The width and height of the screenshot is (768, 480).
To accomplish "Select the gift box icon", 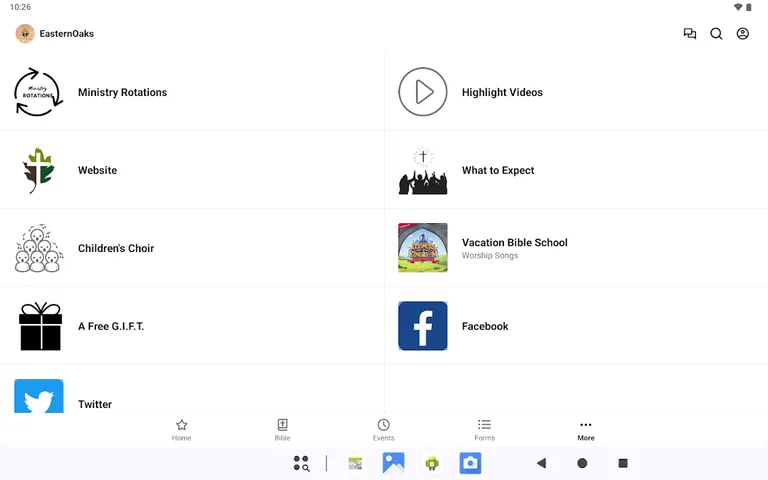I will tap(39, 326).
